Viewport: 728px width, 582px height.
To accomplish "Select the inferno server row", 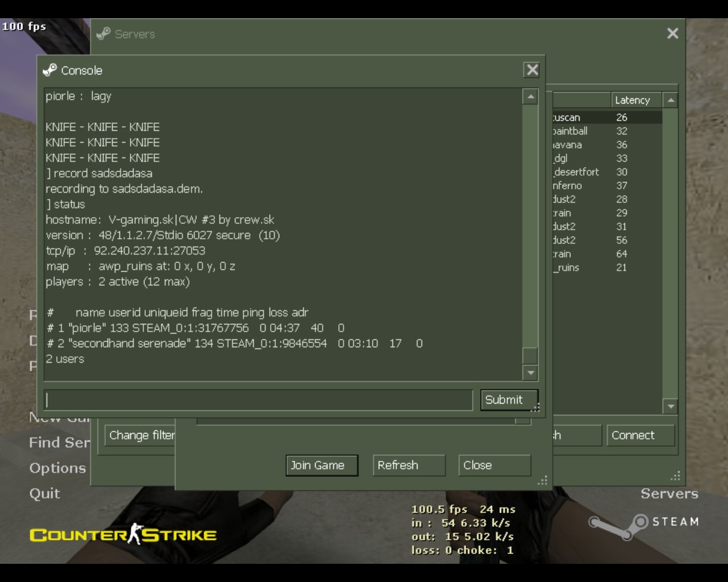I will [607, 185].
